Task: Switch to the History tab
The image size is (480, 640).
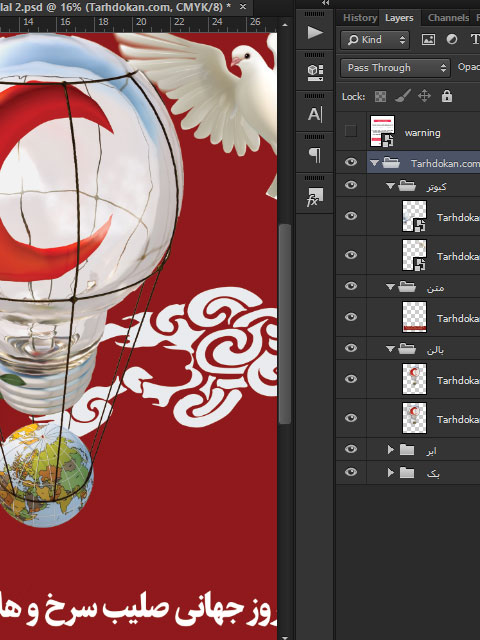Action: pyautogui.click(x=360, y=18)
